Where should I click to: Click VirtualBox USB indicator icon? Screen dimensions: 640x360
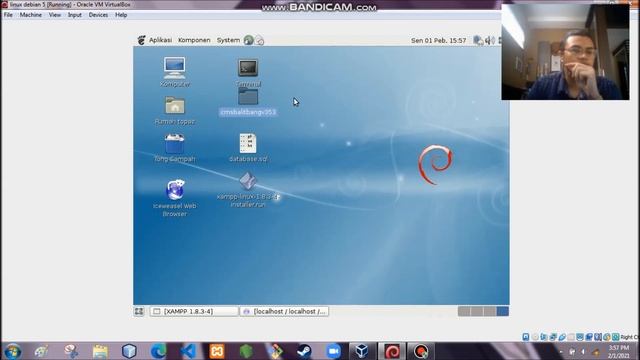coord(562,337)
